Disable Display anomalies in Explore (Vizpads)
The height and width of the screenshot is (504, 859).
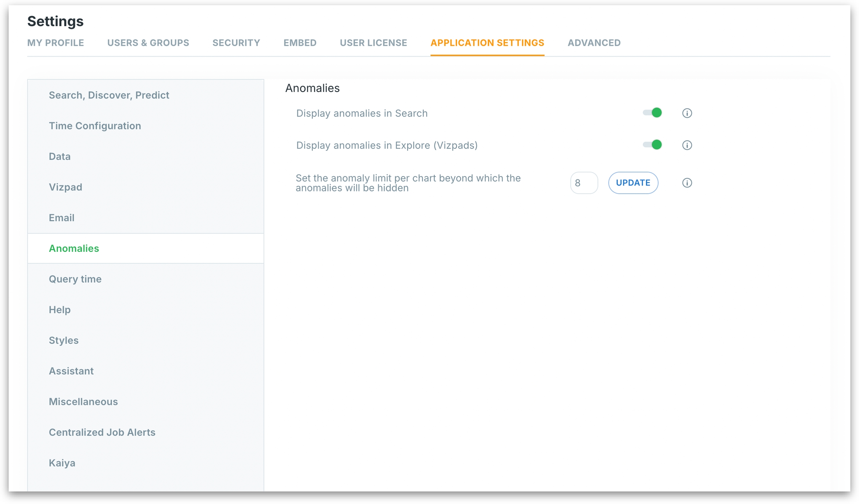(x=652, y=145)
